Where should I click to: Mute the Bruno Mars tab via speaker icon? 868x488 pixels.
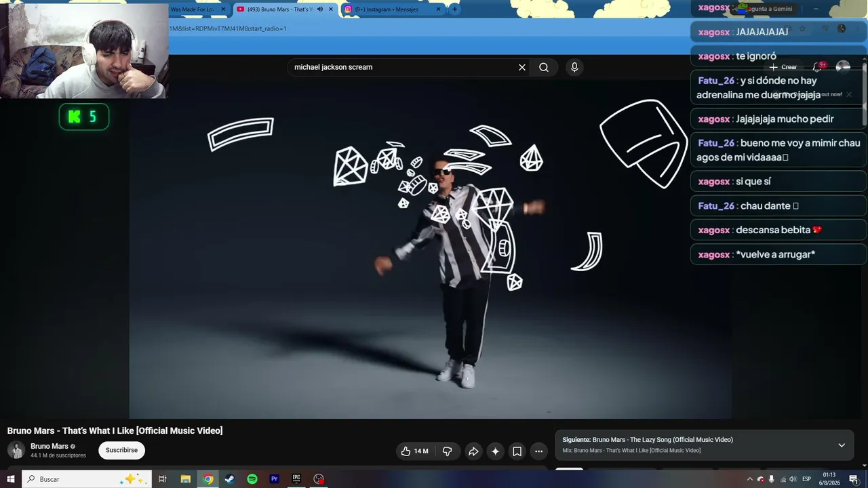coord(320,9)
